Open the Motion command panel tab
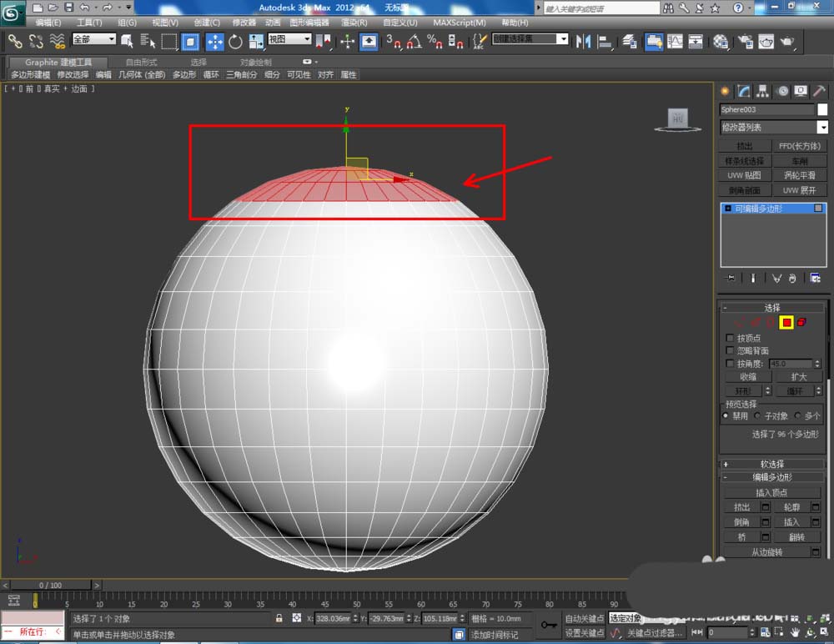Viewport: 834px width, 644px height. (782, 91)
